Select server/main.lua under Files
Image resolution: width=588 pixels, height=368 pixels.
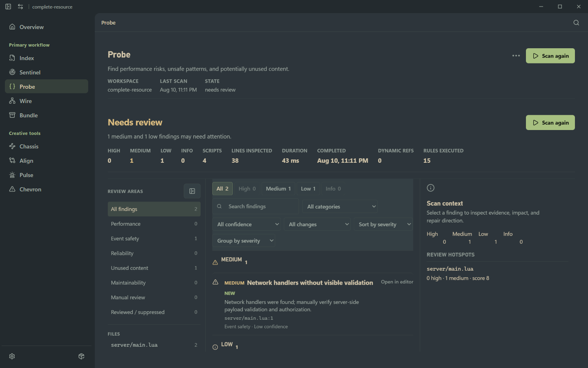click(154, 345)
